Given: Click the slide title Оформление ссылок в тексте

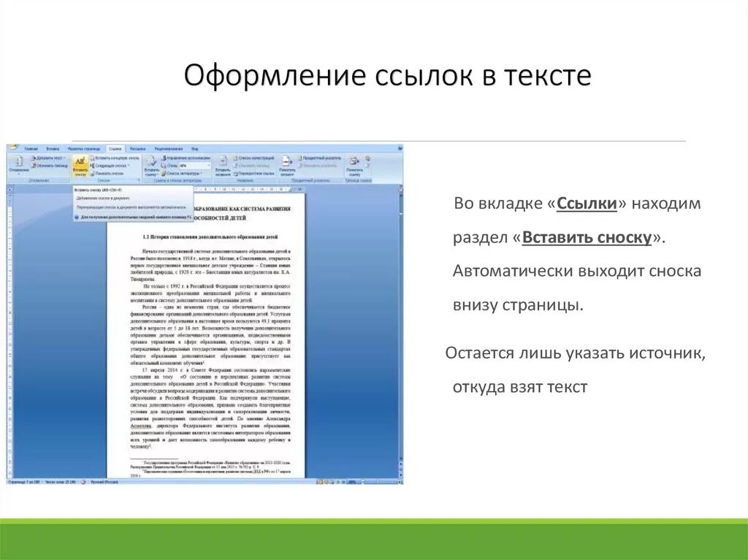Looking at the screenshot, I should (x=387, y=75).
